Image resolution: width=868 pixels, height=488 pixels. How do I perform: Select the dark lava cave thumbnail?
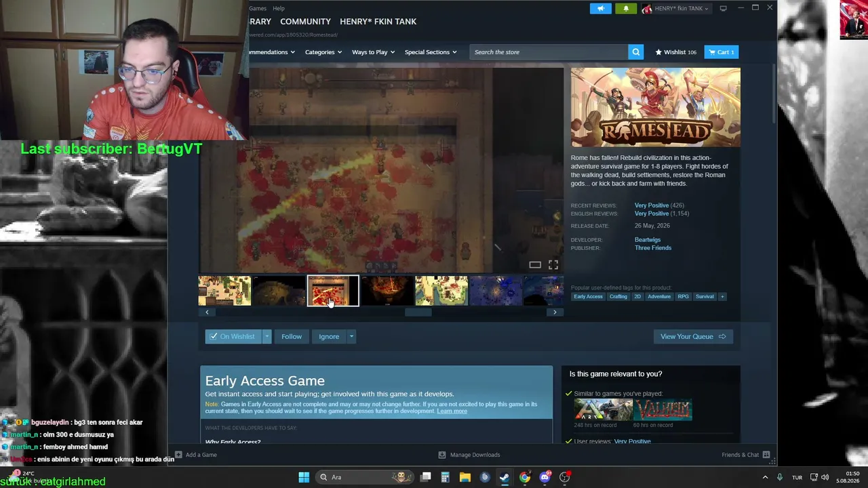point(387,291)
